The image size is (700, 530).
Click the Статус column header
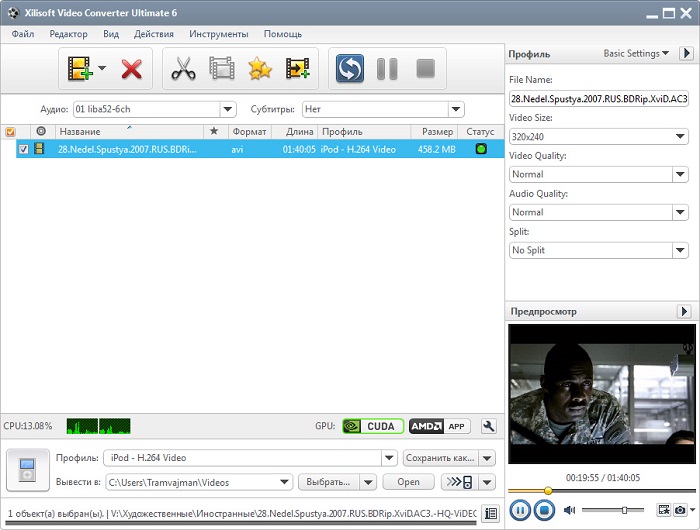point(480,132)
